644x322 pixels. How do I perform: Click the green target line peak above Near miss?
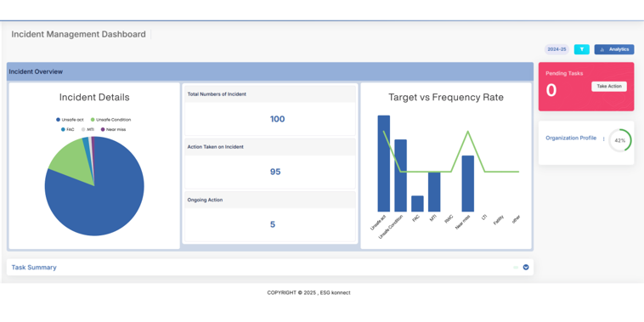pos(468,132)
